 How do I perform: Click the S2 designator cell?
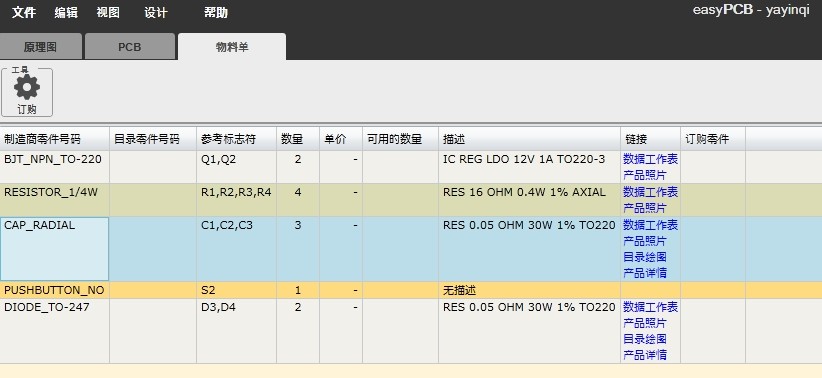tap(236, 290)
